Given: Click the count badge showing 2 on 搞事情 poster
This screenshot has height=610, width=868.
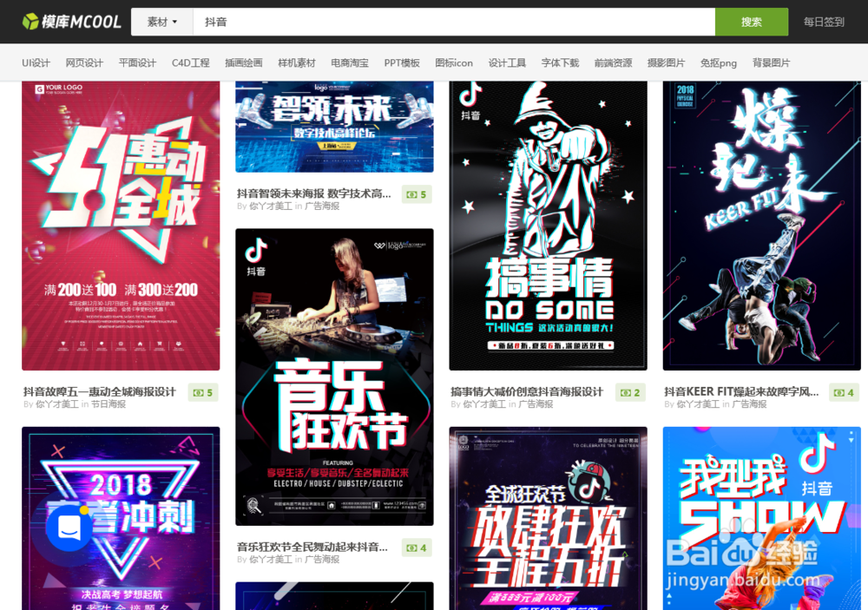Looking at the screenshot, I should 629,392.
